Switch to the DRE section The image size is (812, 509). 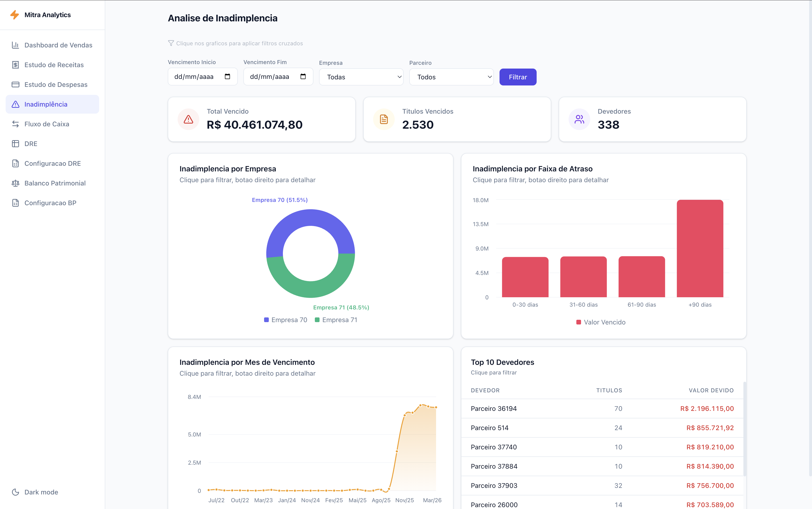click(30, 143)
